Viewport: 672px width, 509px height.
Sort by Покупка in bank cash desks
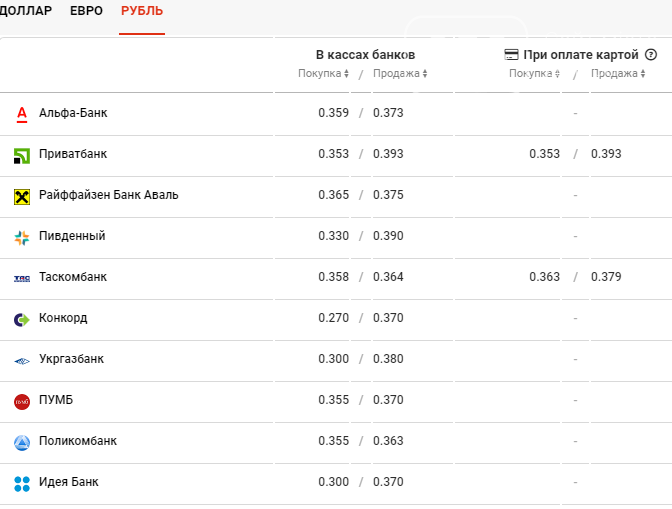point(323,73)
